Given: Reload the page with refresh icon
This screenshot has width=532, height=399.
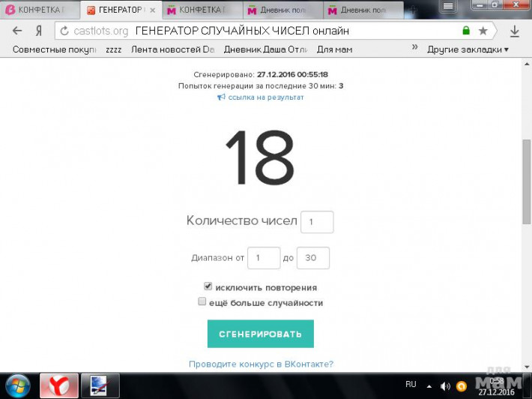Looking at the screenshot, I should tap(64, 31).
